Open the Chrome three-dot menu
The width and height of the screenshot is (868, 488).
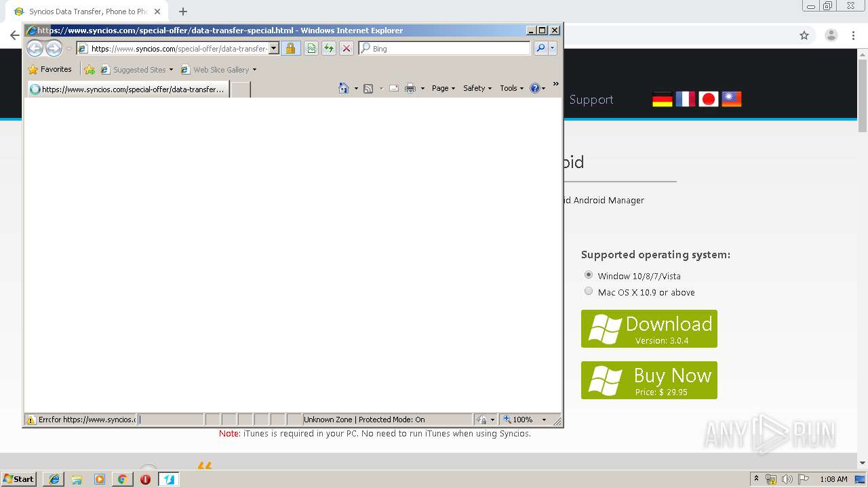854,35
